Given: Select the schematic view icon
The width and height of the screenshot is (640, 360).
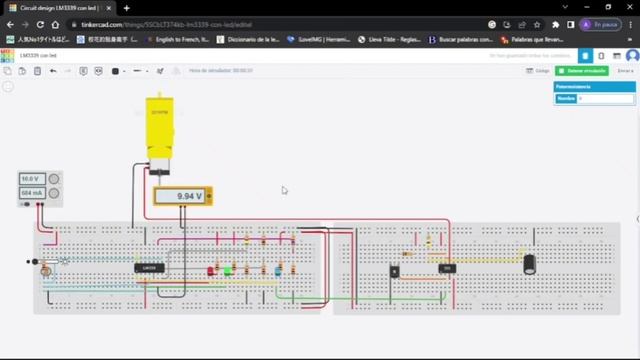Looking at the screenshot, I should point(601,56).
